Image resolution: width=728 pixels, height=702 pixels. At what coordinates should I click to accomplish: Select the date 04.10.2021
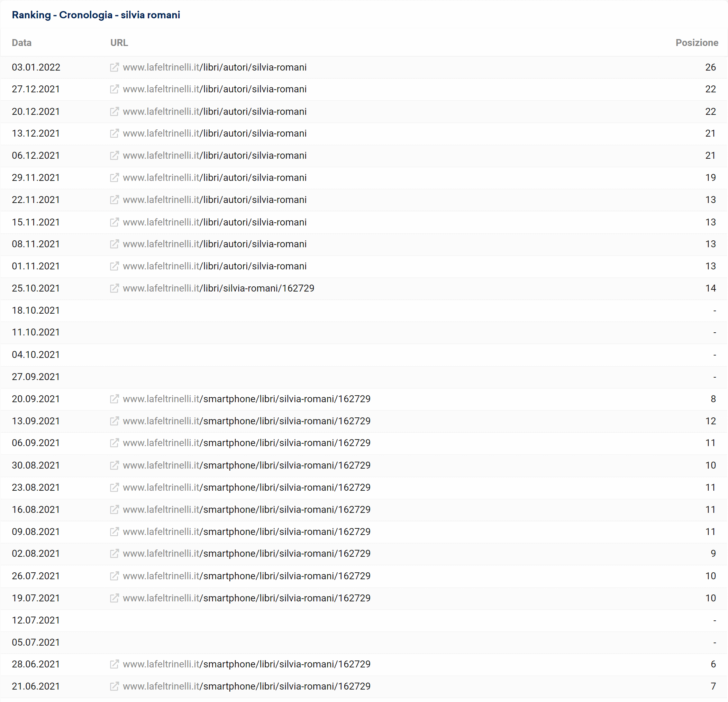tap(36, 354)
